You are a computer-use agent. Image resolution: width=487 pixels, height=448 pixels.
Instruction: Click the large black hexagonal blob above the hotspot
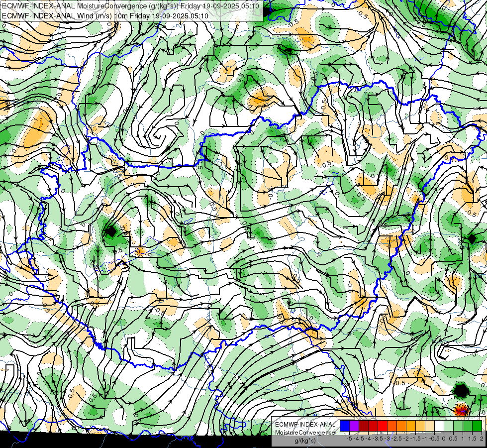tap(461, 391)
